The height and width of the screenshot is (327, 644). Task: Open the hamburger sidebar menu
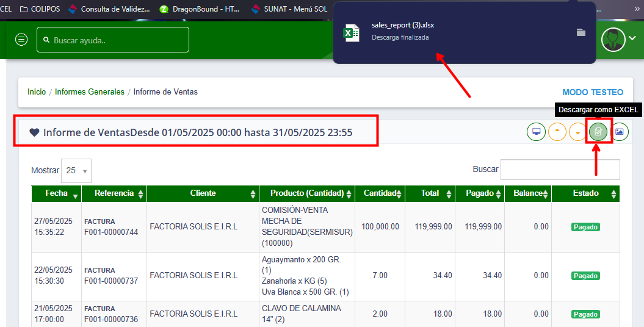[x=21, y=40]
